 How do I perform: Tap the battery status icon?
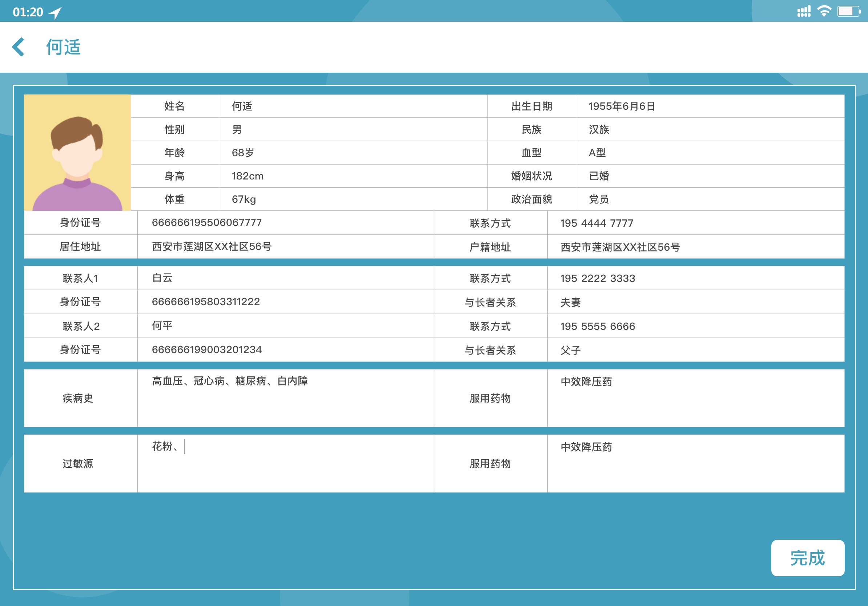point(849,11)
